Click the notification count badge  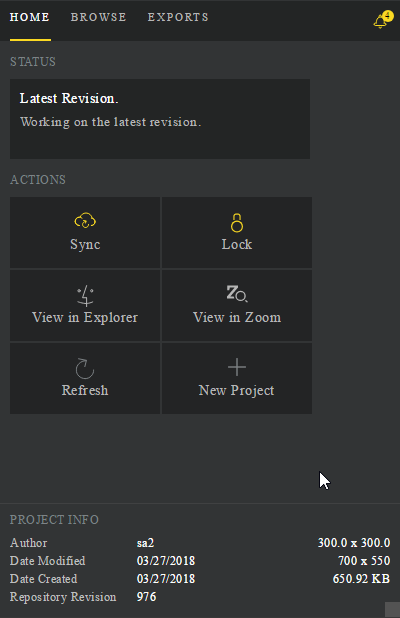point(388,16)
